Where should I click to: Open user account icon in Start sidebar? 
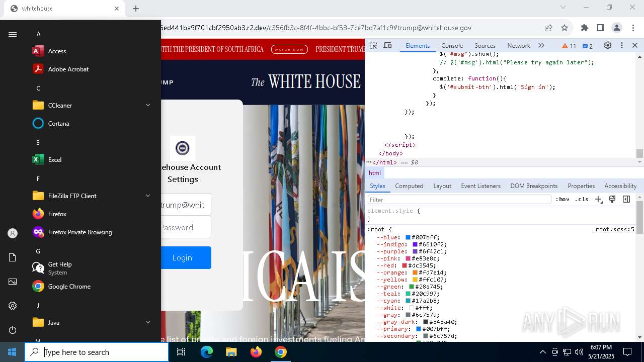13,233
